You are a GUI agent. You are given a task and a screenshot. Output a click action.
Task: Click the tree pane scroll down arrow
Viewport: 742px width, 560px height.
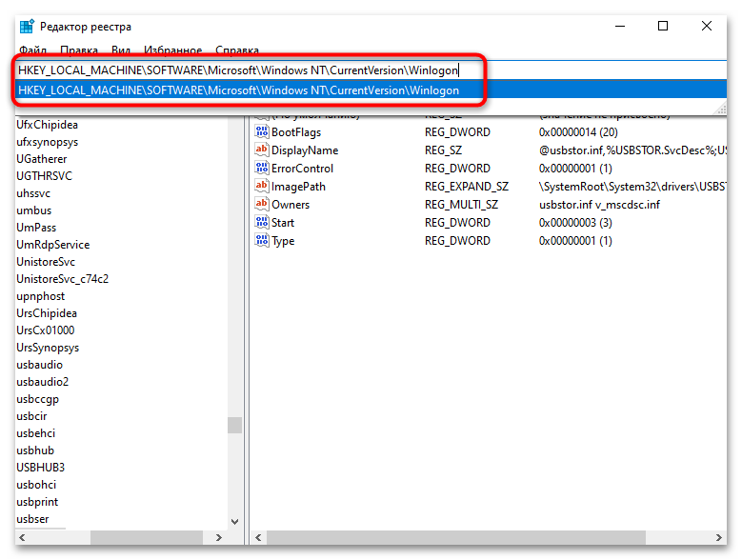point(234,521)
